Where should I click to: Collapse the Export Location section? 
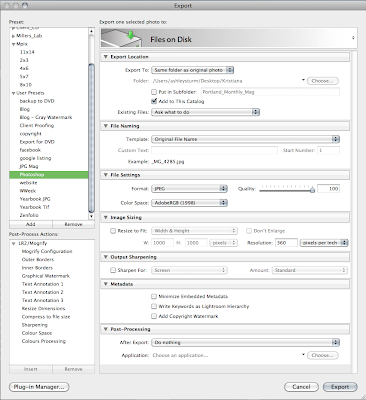(105, 57)
